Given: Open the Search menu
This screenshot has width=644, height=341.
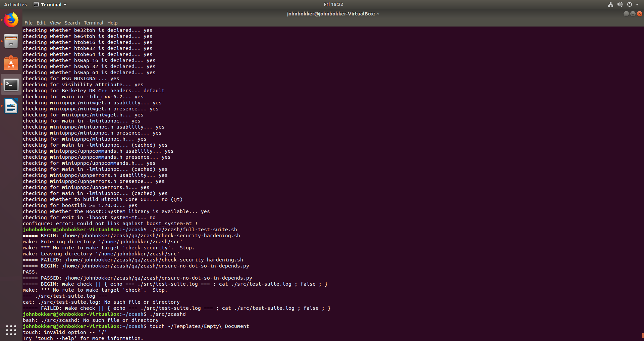Looking at the screenshot, I should point(72,23).
